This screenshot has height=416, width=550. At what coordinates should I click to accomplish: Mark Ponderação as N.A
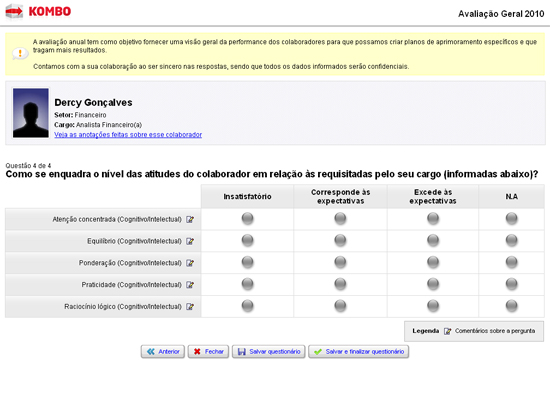pyautogui.click(x=511, y=262)
